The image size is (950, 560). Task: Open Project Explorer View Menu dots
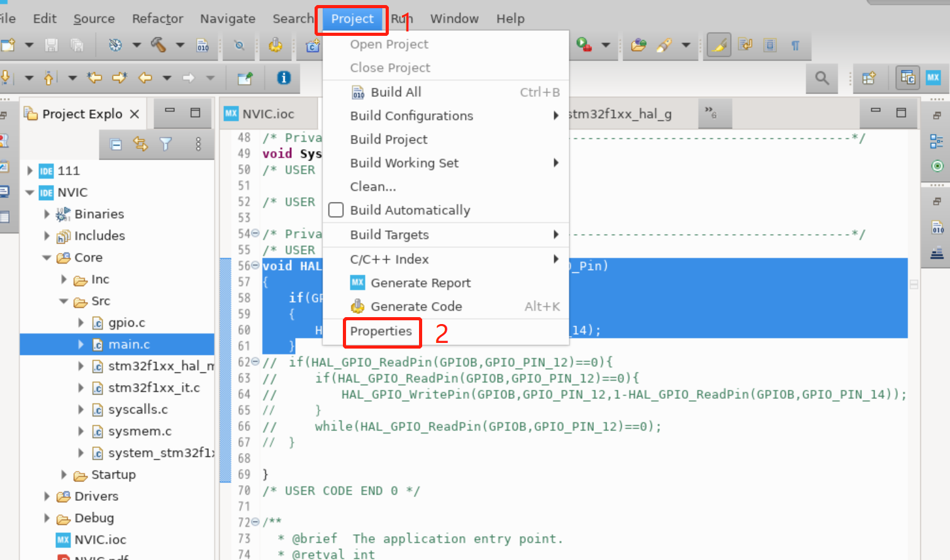pyautogui.click(x=198, y=145)
